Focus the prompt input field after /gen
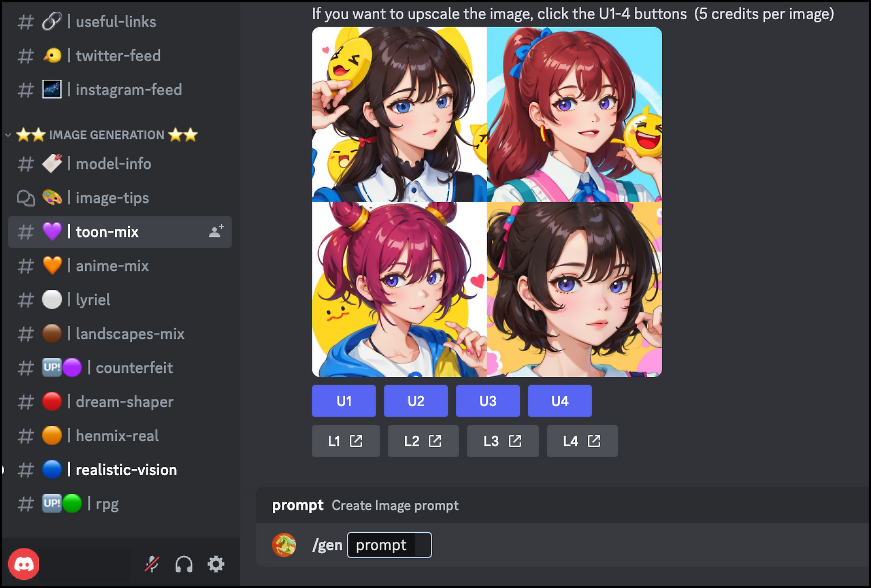The image size is (871, 588). 389,545
